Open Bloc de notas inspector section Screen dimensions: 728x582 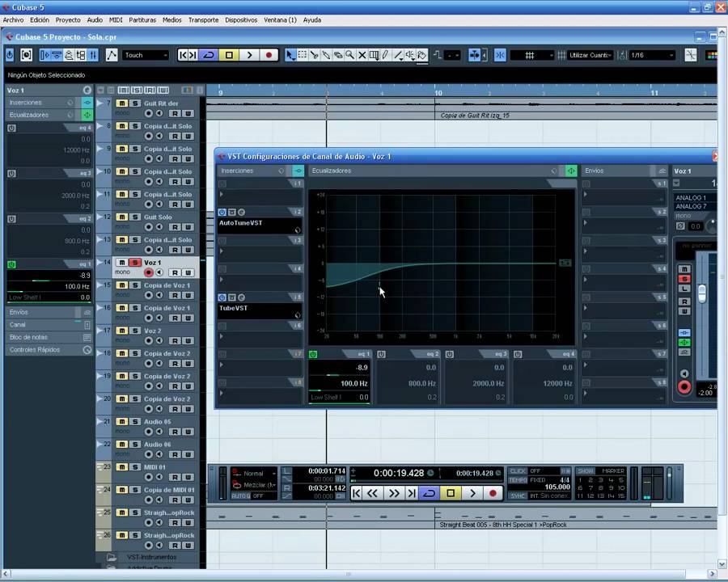[49, 337]
